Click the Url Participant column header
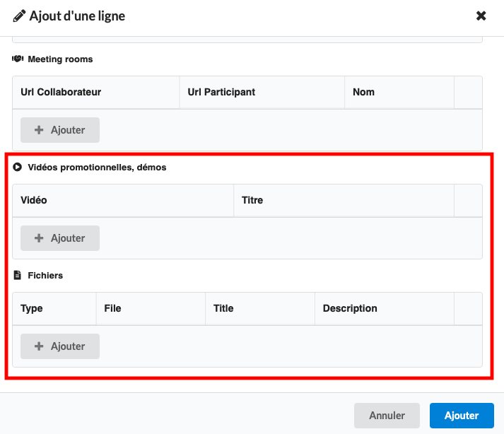Screen dimensions: 504x434 click(221, 92)
